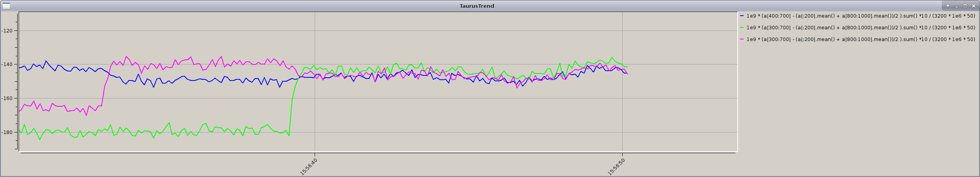Click the -140 Y-axis tick label
This screenshot has width=980, height=177.
7,64
